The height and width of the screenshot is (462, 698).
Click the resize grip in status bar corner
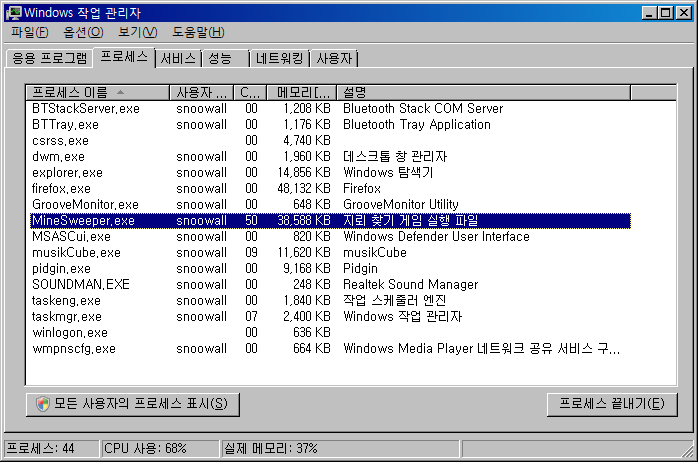point(687,450)
